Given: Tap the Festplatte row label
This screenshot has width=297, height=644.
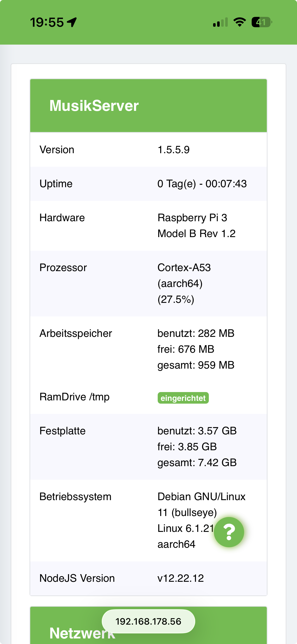Looking at the screenshot, I should pyautogui.click(x=62, y=431).
